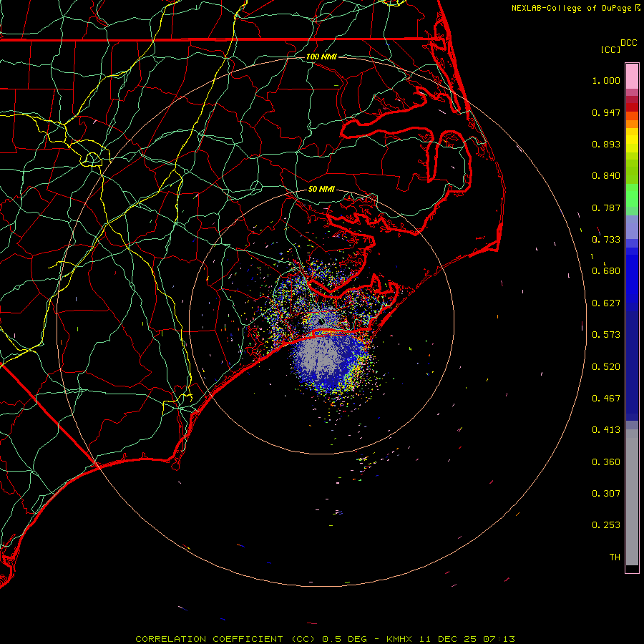Image resolution: width=644 pixels, height=644 pixels.
Task: Click the 0.787 value on the color scale
Action: pyautogui.click(x=606, y=208)
